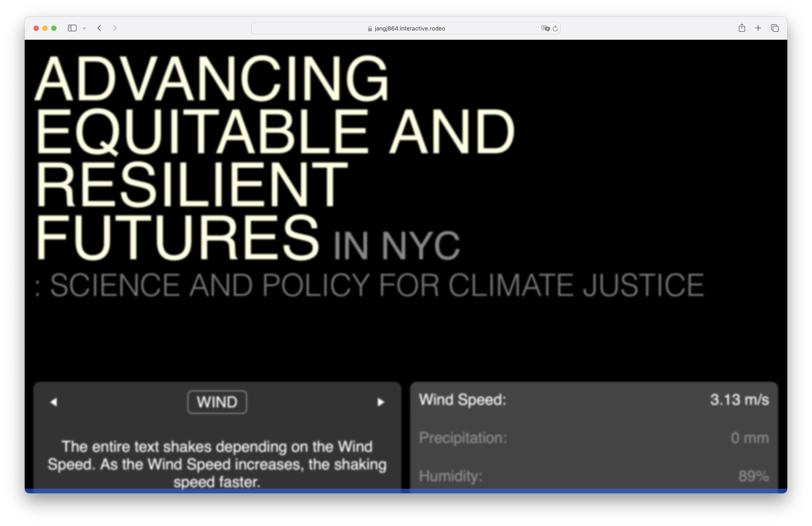Click the green fullscreen window button
The image size is (812, 526).
(54, 28)
